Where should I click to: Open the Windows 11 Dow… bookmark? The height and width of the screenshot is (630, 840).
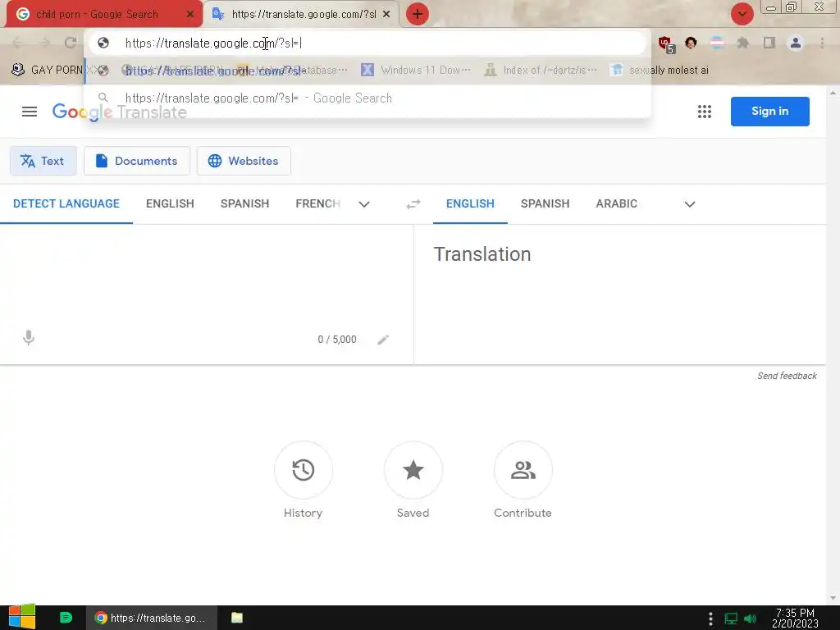416,70
